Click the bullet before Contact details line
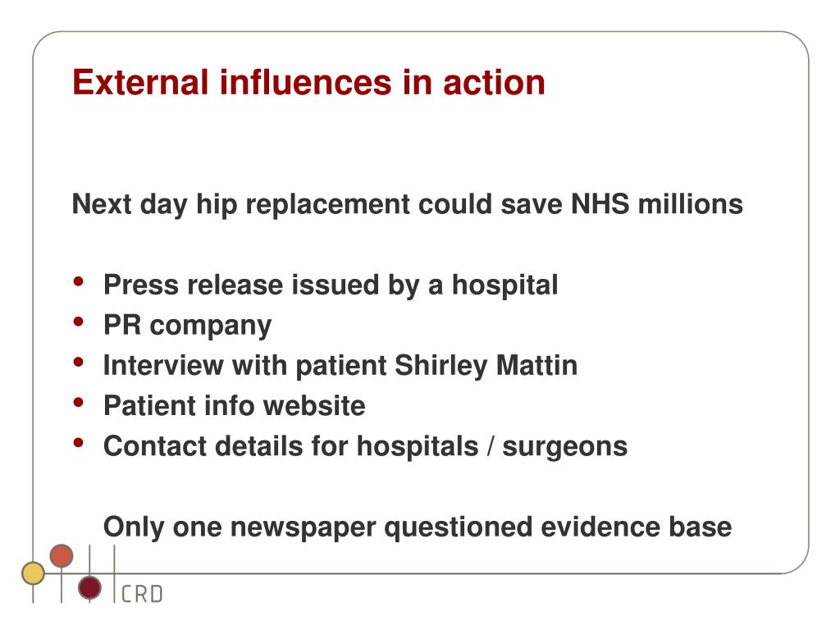This screenshot has height=630, width=840. [x=79, y=442]
